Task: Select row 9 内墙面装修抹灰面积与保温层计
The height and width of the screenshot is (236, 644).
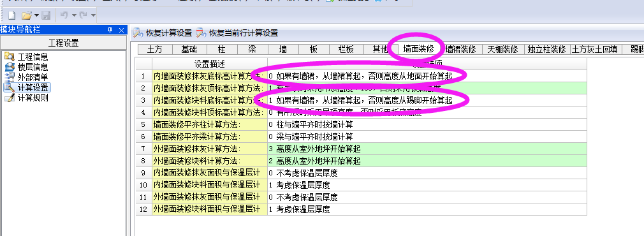Action: coord(210,173)
